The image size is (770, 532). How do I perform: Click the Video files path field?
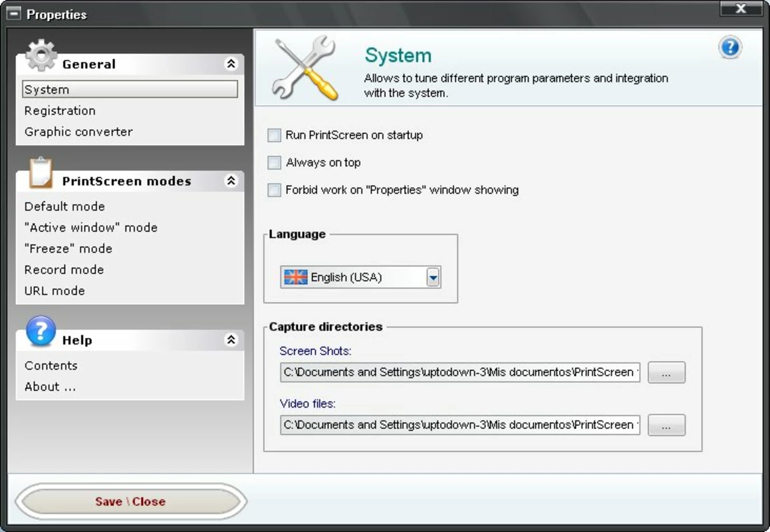(x=460, y=425)
